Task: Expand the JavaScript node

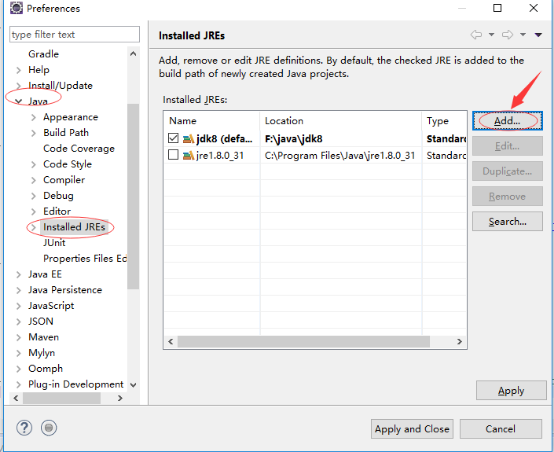Action: [19, 306]
